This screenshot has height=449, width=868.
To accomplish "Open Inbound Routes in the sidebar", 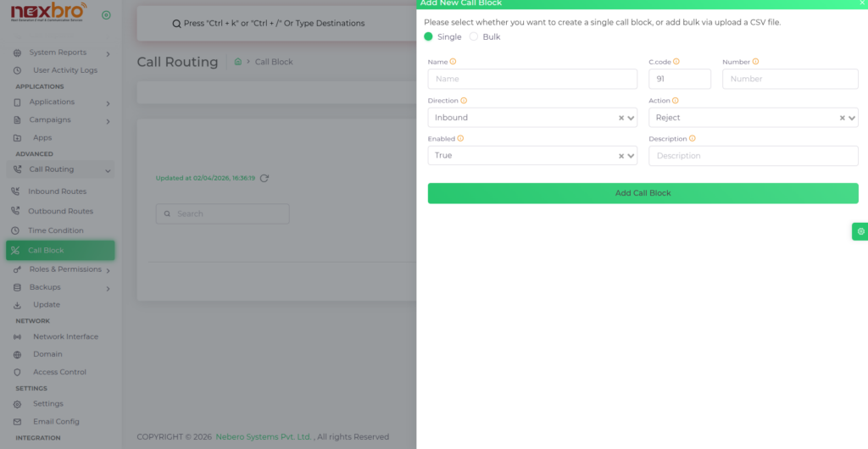I will point(57,191).
